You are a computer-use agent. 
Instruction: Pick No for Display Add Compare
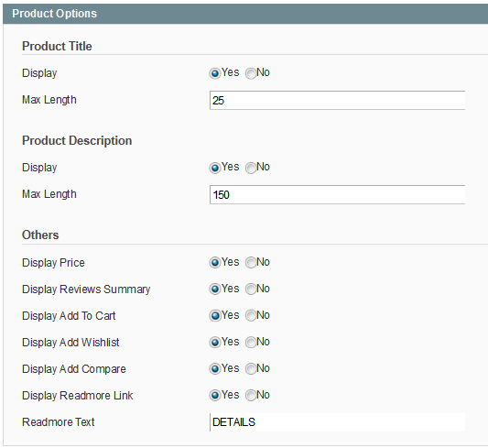(x=251, y=369)
